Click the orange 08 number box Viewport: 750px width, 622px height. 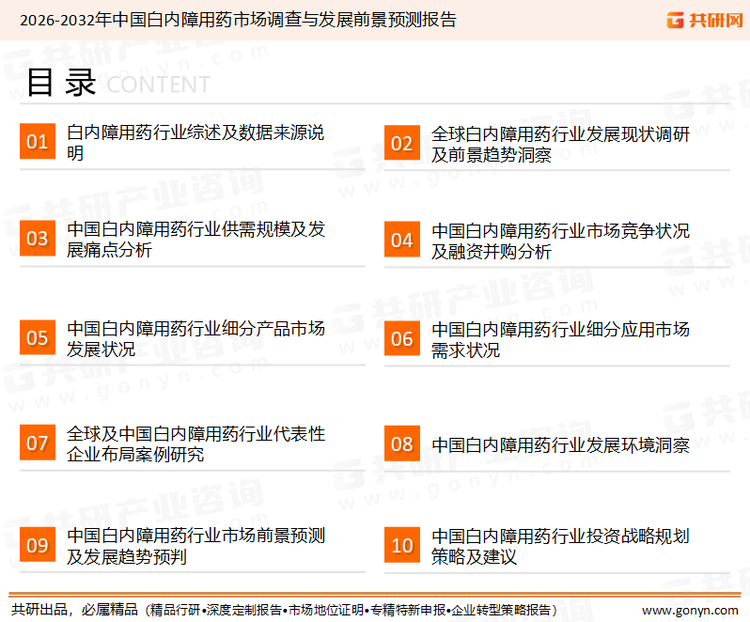[402, 444]
